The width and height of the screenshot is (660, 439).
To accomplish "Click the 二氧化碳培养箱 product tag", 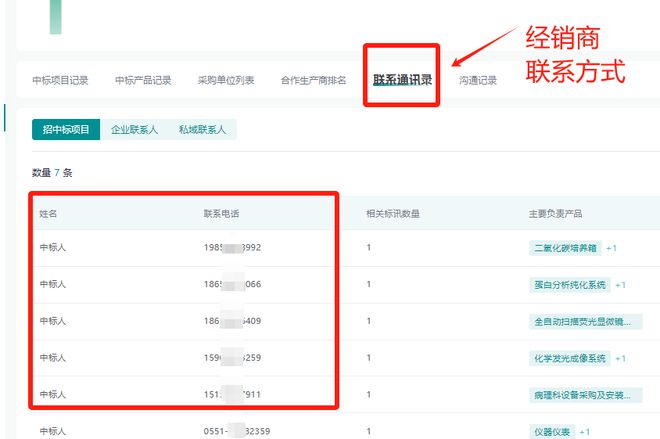I will click(565, 248).
